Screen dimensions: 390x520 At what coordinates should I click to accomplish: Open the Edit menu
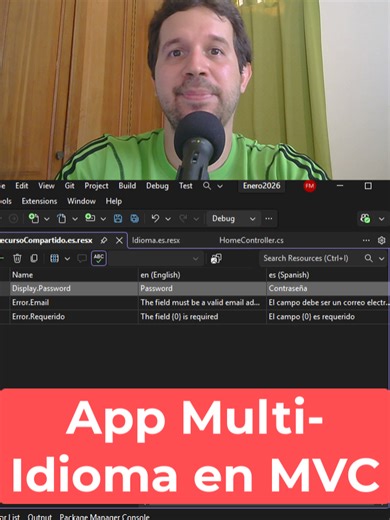[22, 186]
